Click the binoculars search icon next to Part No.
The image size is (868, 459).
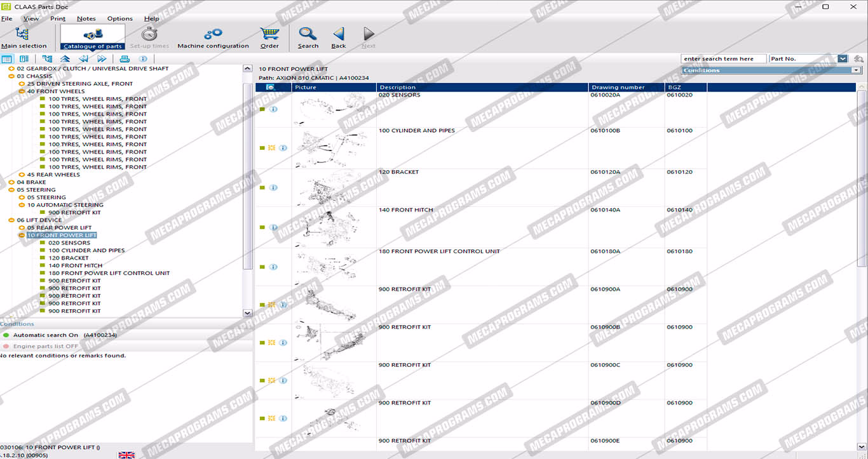tap(859, 59)
